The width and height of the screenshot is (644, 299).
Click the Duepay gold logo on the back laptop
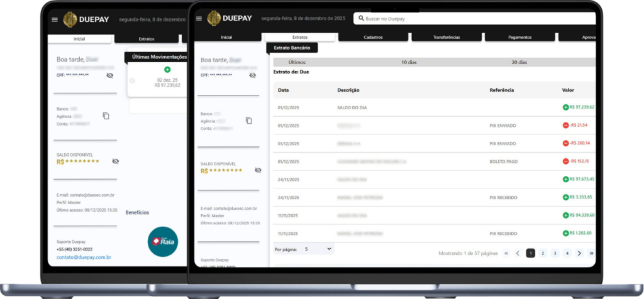click(70, 19)
